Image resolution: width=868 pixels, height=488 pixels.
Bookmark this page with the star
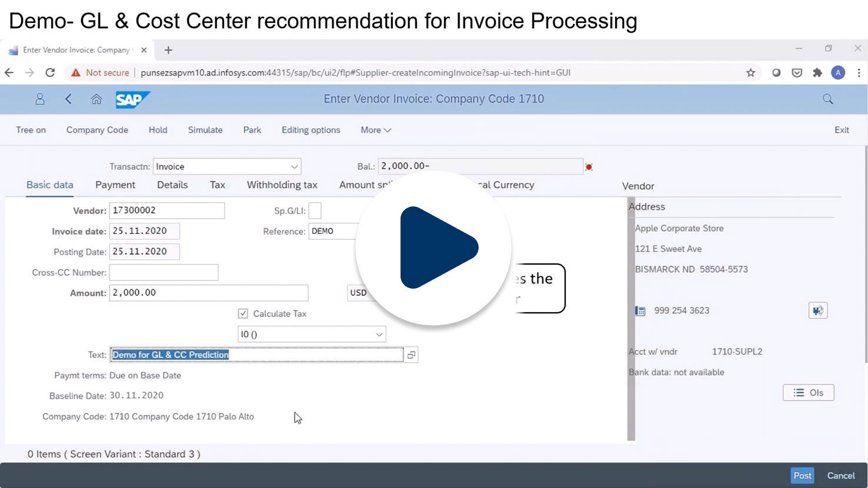[x=750, y=73]
